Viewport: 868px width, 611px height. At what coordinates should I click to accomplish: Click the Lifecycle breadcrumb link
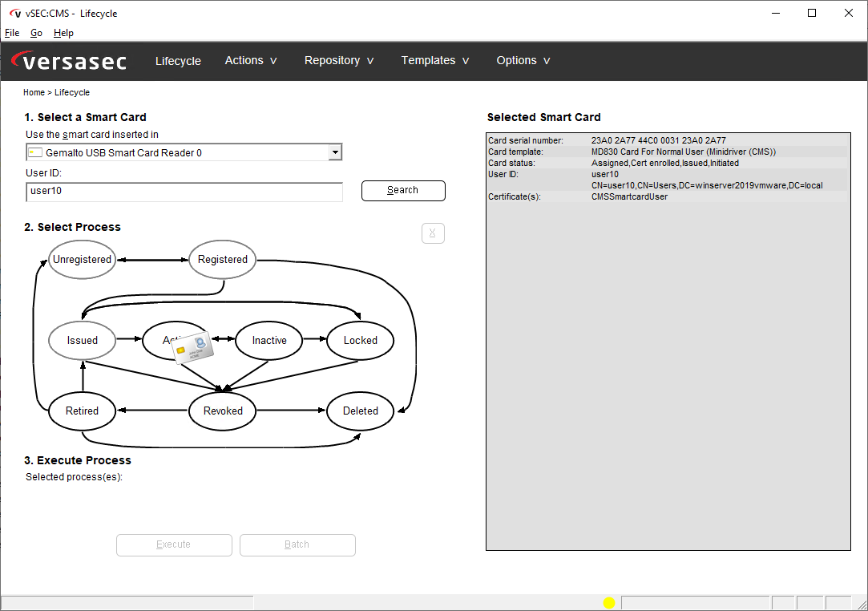pyautogui.click(x=72, y=92)
